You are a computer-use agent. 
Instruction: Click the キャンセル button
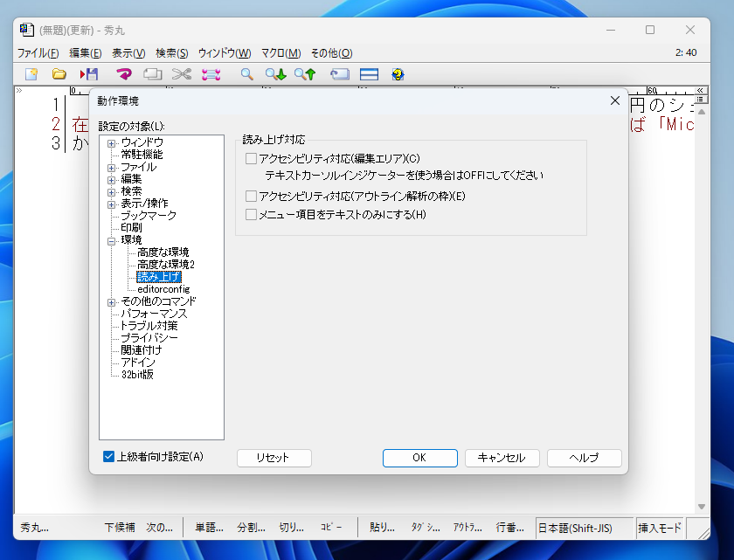point(502,458)
